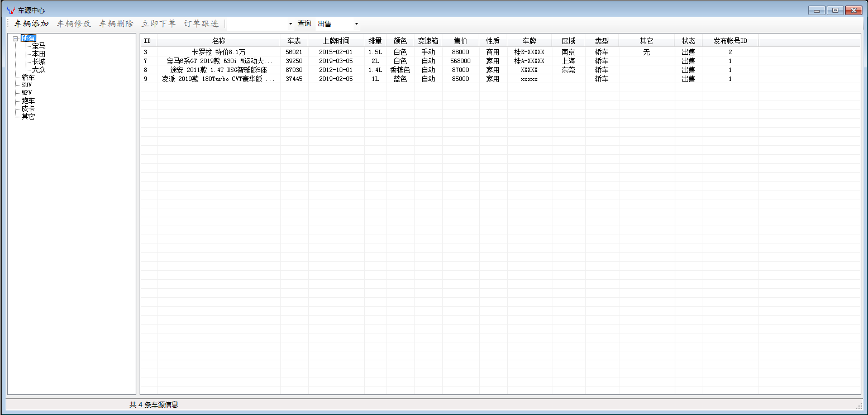Select the SUV category in the tree
868x415 pixels.
(27, 85)
